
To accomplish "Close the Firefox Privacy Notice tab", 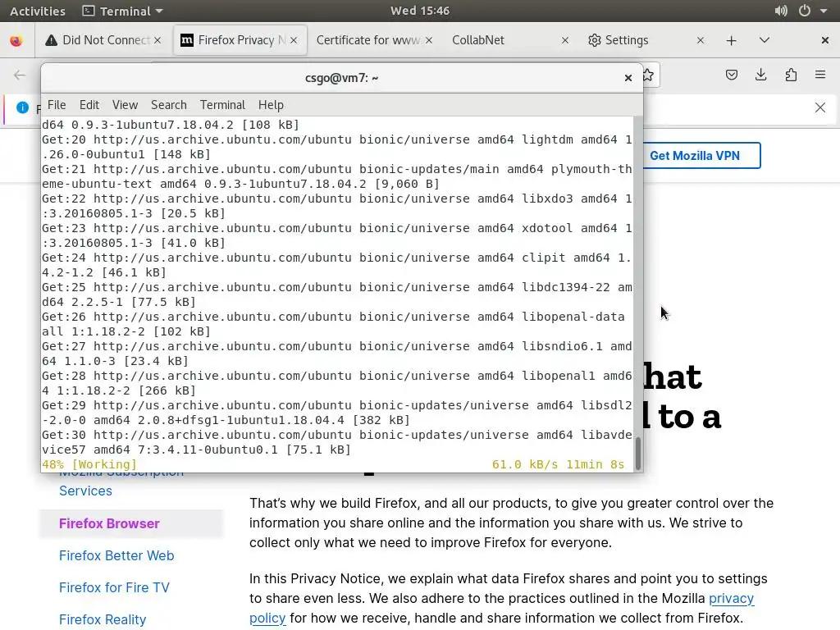I will [294, 40].
